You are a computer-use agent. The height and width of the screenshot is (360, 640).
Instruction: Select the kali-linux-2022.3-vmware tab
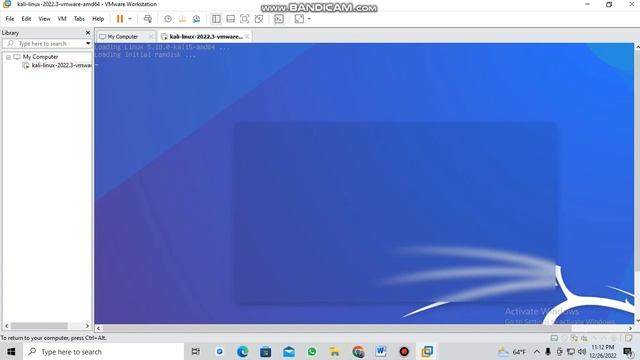pos(203,37)
